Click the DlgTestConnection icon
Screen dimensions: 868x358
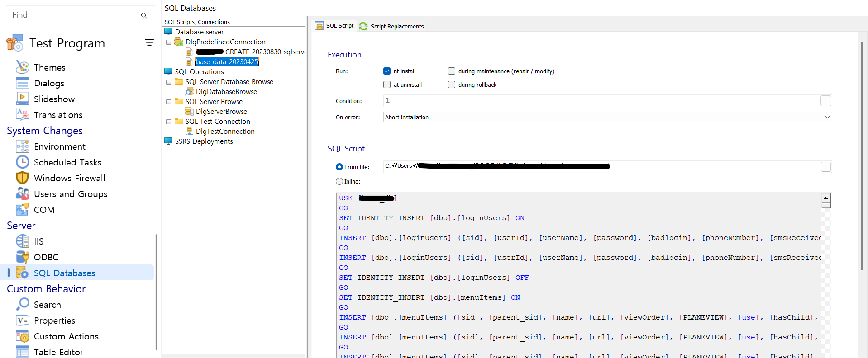pos(190,131)
